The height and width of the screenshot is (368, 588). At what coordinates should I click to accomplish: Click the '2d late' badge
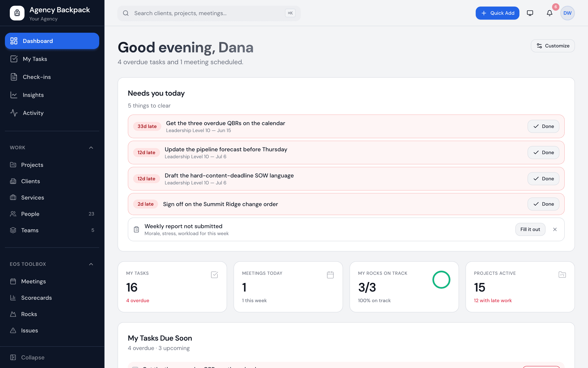(146, 204)
